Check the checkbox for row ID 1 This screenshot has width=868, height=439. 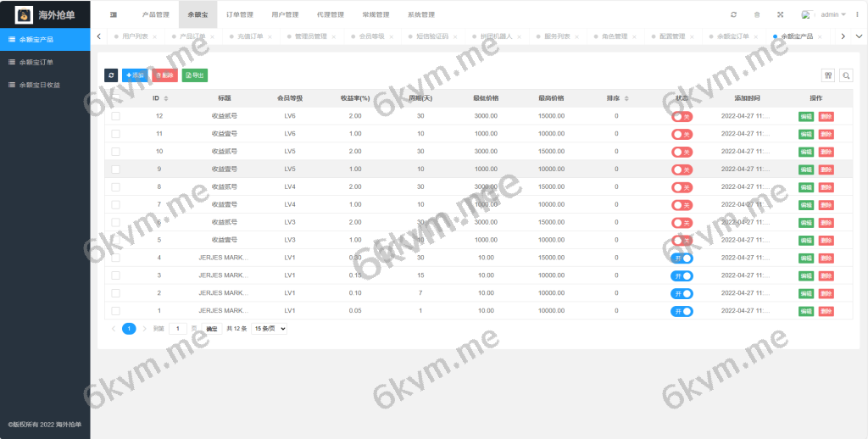pyautogui.click(x=115, y=311)
